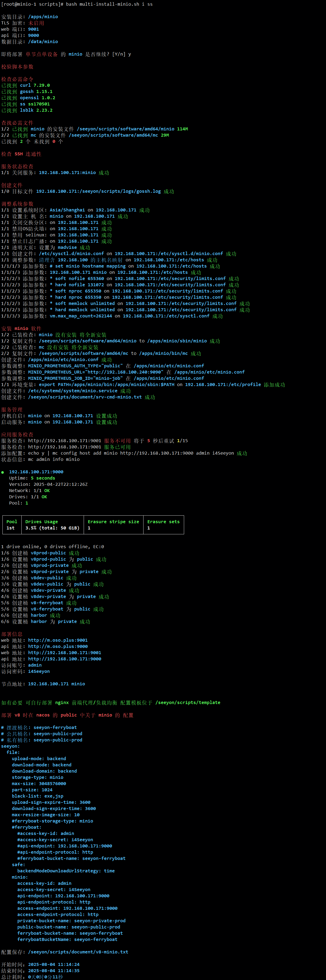Image resolution: width=326 pixels, height=980 pixels.
Task: Click the data directory '/data/minio'
Action: click(x=43, y=42)
